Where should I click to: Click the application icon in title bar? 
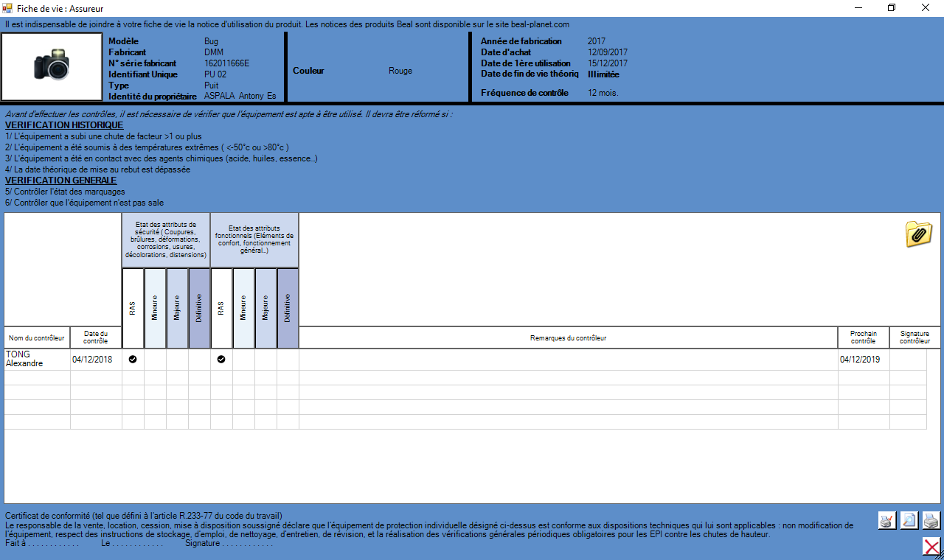[x=8, y=8]
